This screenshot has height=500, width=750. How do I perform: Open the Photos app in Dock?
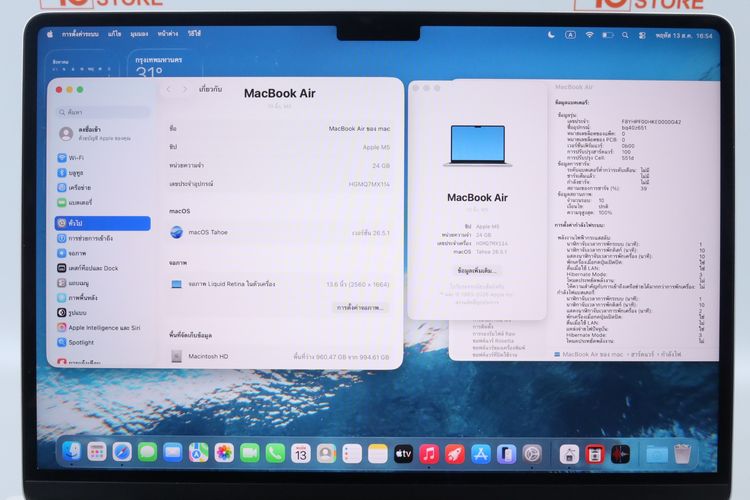224,453
